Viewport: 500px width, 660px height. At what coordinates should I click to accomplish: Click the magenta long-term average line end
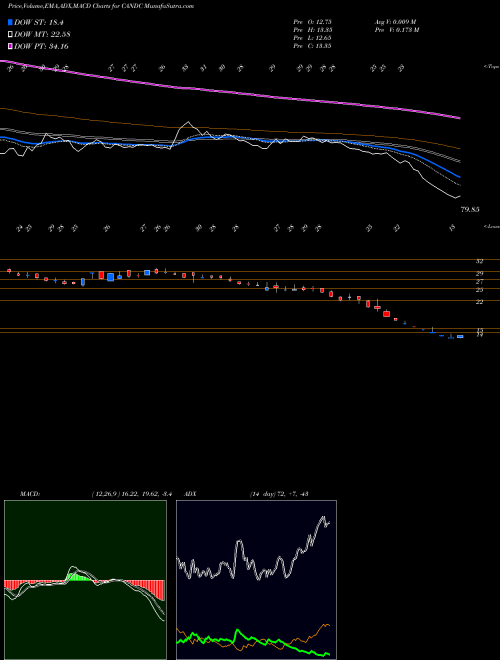point(459,118)
